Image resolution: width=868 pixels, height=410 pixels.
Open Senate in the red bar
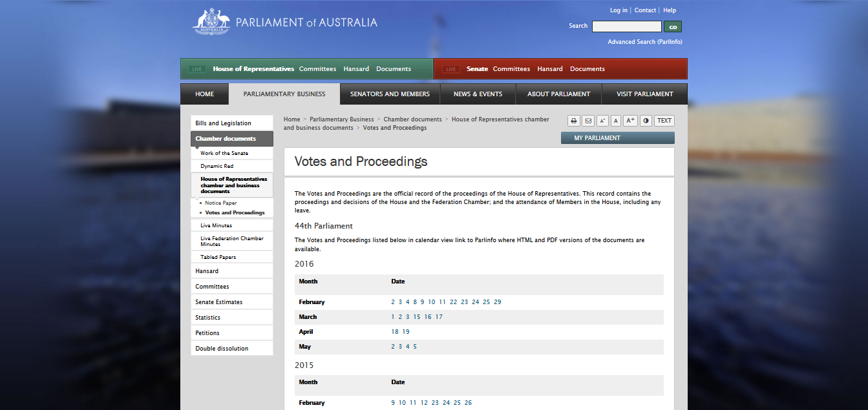coord(477,69)
